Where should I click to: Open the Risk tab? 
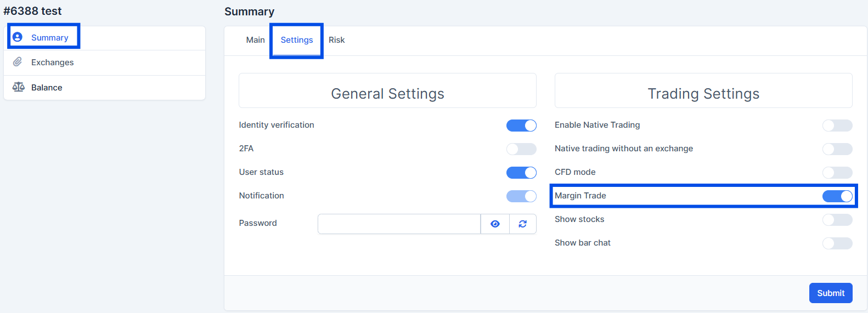337,40
